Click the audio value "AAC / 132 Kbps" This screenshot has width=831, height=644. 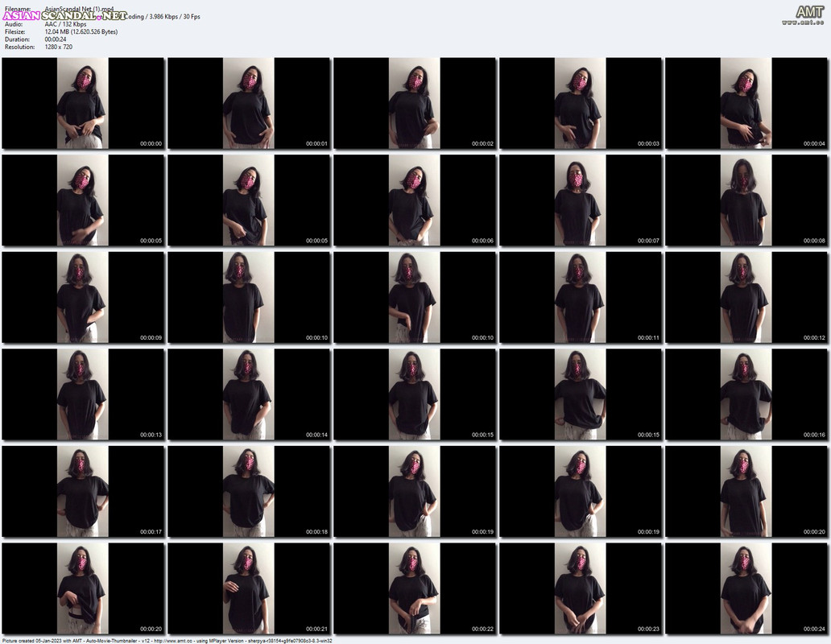pyautogui.click(x=66, y=24)
